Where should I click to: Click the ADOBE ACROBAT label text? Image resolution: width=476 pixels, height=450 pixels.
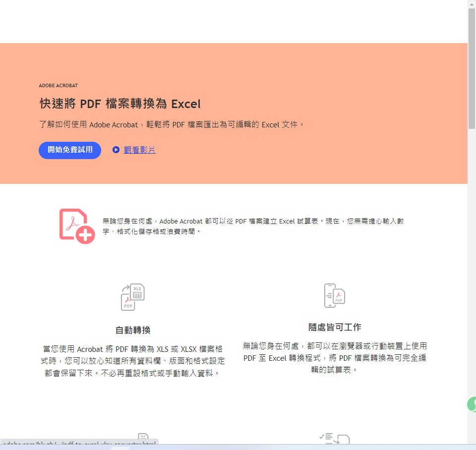point(59,86)
